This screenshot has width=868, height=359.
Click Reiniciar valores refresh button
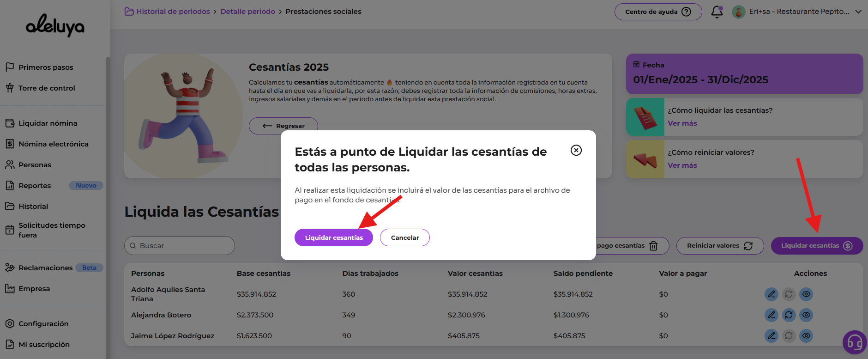pos(719,246)
